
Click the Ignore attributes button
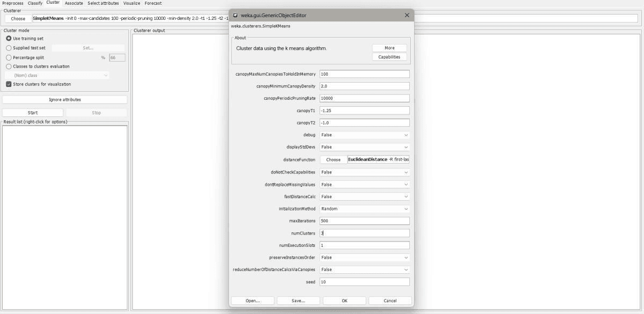coord(65,100)
